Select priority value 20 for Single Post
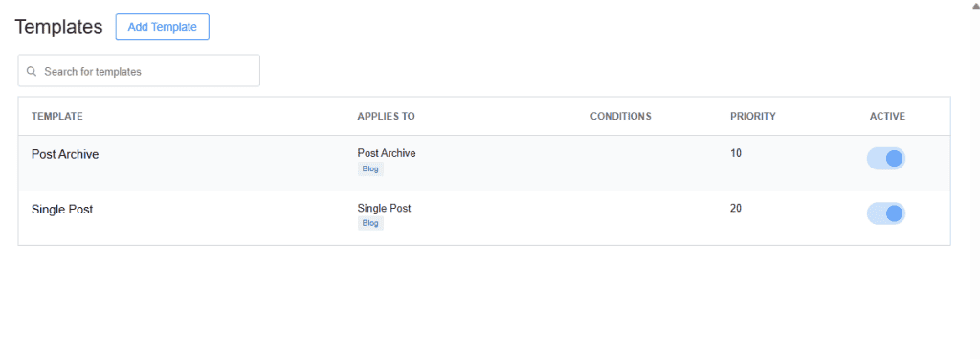Screen dimensions: 980x359 (x=736, y=209)
